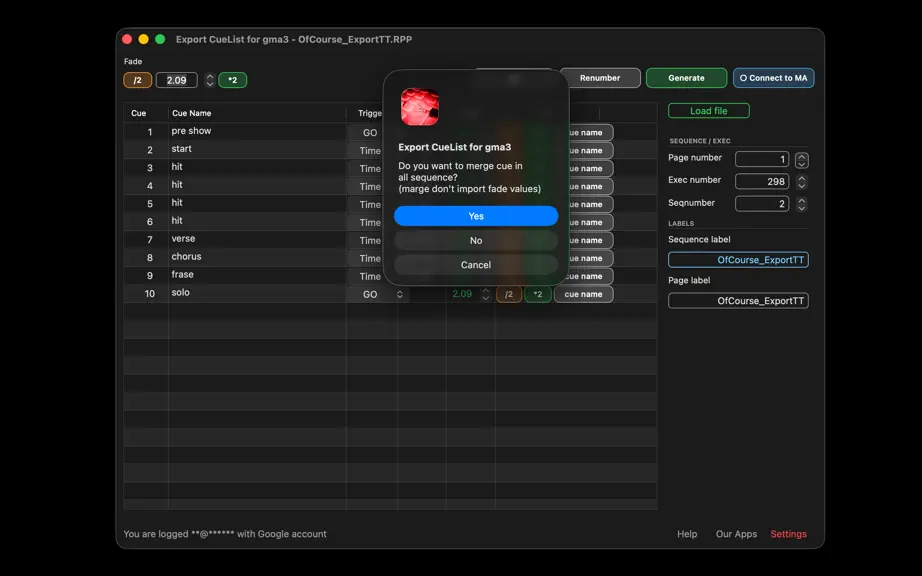The image size is (922, 576).
Task: Adjust the global Fade value stepper
Action: [210, 80]
